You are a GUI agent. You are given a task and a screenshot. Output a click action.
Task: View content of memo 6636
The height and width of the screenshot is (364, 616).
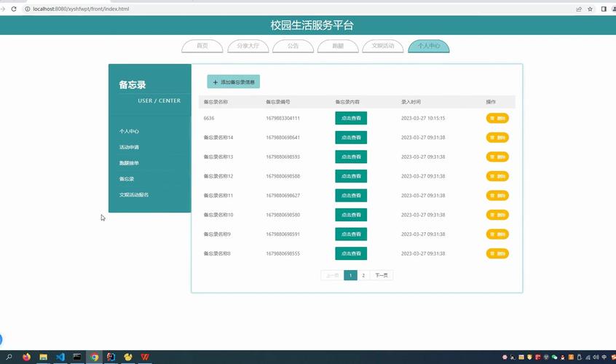tap(351, 118)
